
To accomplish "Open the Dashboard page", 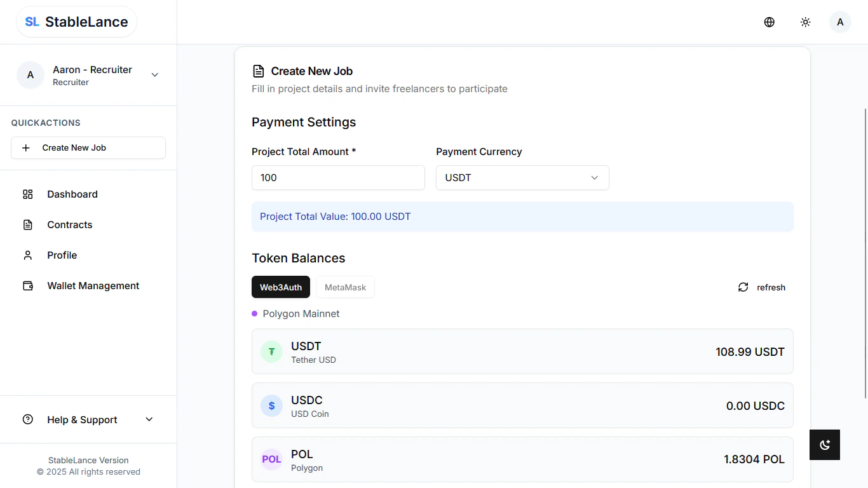I will (72, 194).
